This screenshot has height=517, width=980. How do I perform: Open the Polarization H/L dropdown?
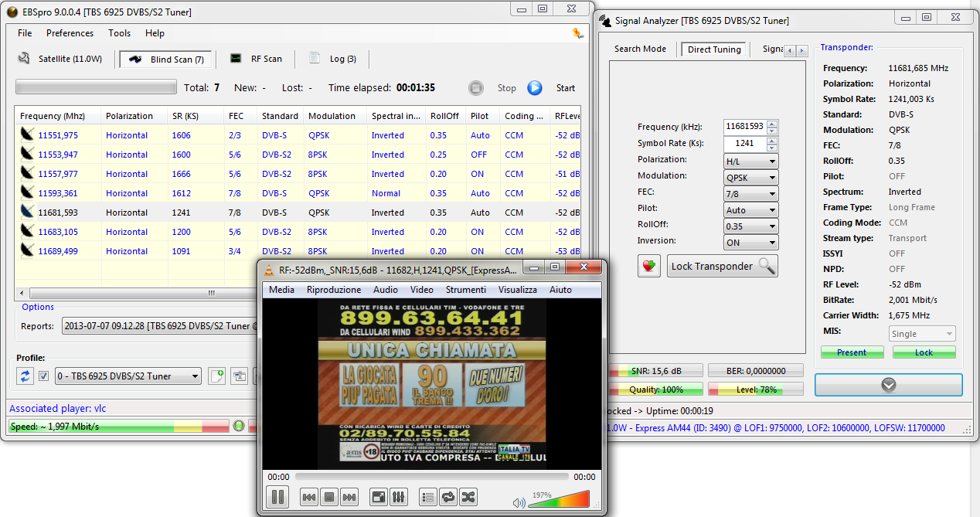(751, 162)
